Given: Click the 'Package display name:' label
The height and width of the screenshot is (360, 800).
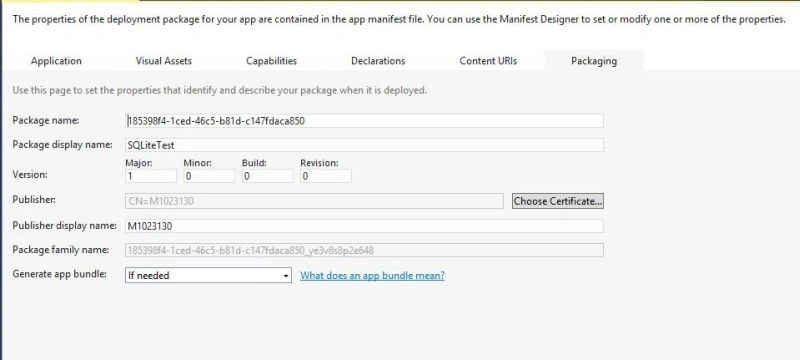Looking at the screenshot, I should 62,144.
